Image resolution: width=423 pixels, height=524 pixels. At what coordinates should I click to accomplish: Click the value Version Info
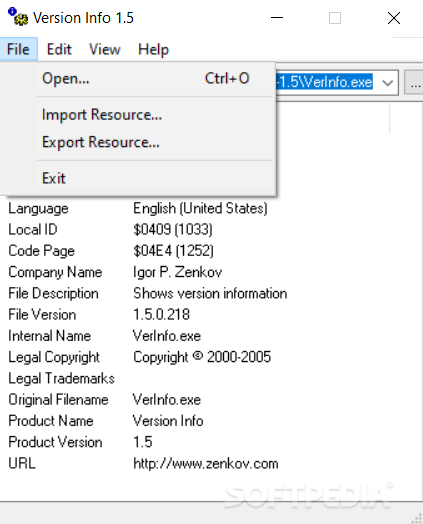(168, 421)
